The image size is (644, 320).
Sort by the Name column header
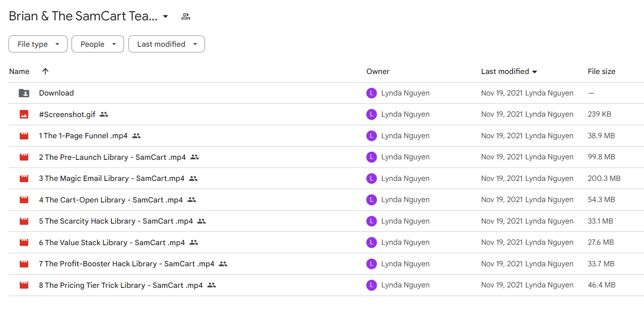(19, 72)
